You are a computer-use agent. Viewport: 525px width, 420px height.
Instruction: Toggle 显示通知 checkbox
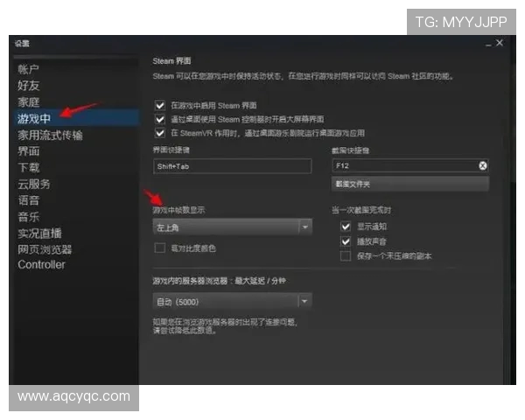[346, 227]
